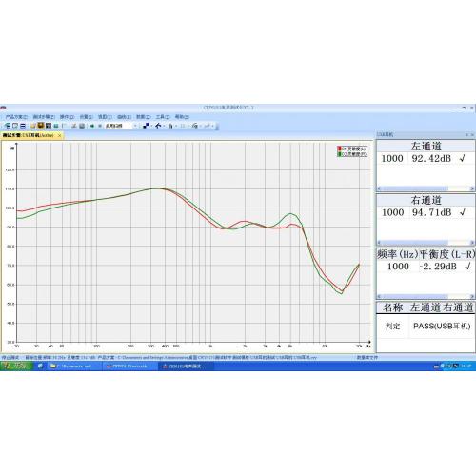Select the 92.42dB left channel value
The height and width of the screenshot is (476, 476).
pos(431,158)
